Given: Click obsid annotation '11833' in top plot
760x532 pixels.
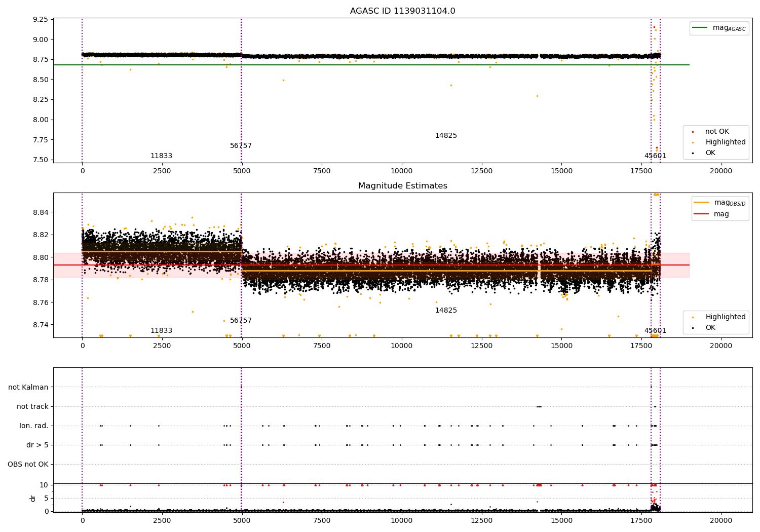Looking at the screenshot, I should (161, 156).
